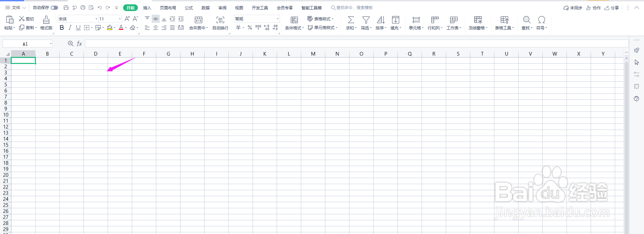Click the Save icon in quick access toolbar

tap(66, 8)
